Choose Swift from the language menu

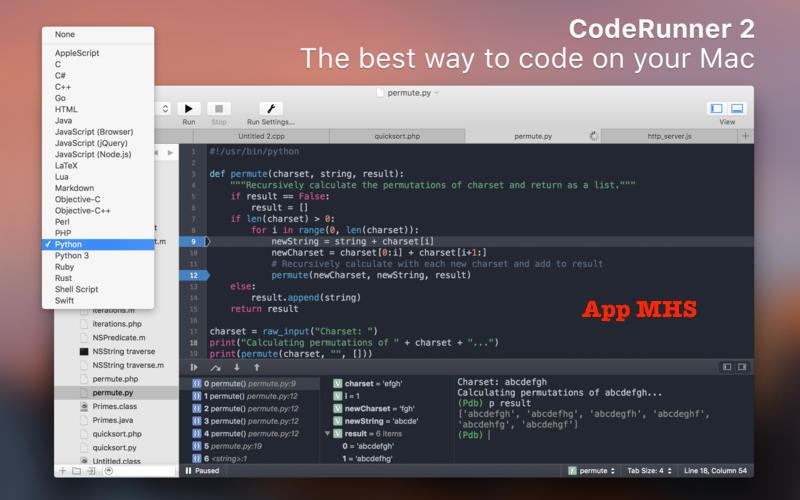(98, 301)
